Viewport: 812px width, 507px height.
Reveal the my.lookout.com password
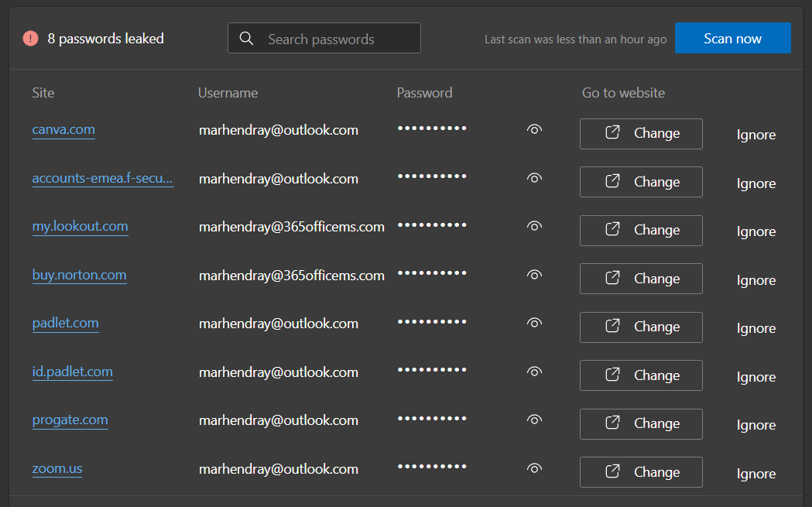tap(533, 227)
